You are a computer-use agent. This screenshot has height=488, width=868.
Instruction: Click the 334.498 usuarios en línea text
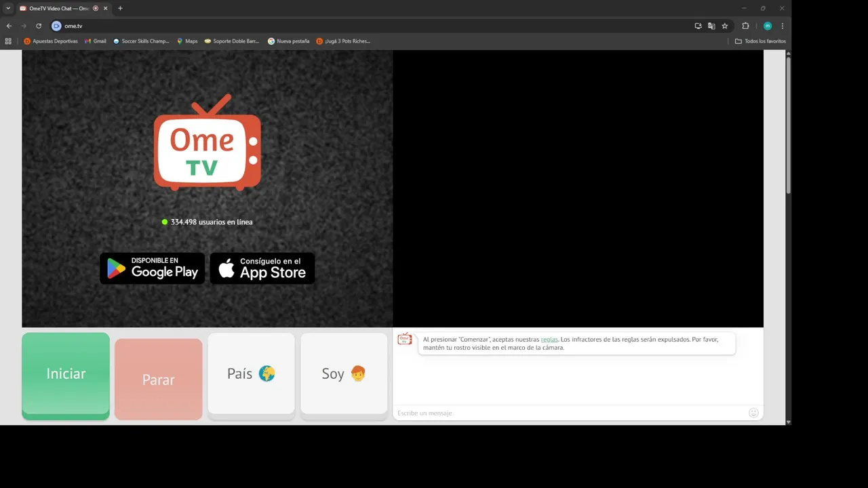click(x=212, y=222)
